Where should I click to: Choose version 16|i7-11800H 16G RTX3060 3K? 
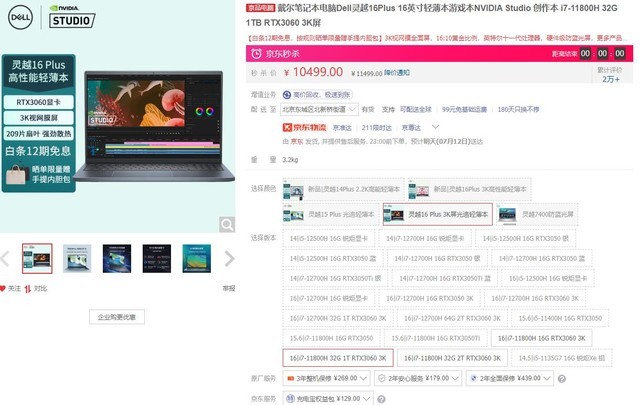pos(542,338)
